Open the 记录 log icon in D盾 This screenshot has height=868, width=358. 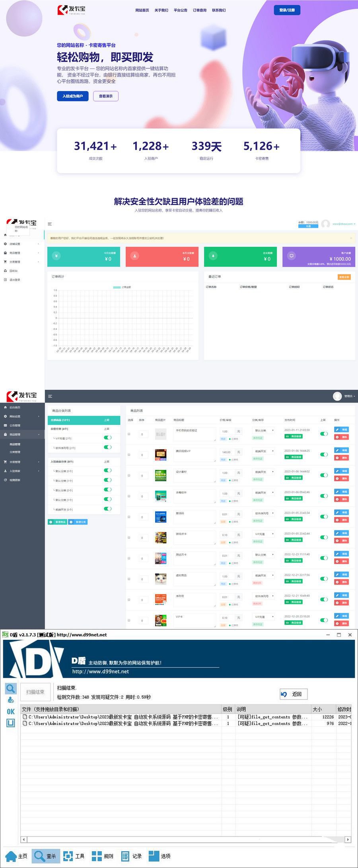(x=126, y=856)
